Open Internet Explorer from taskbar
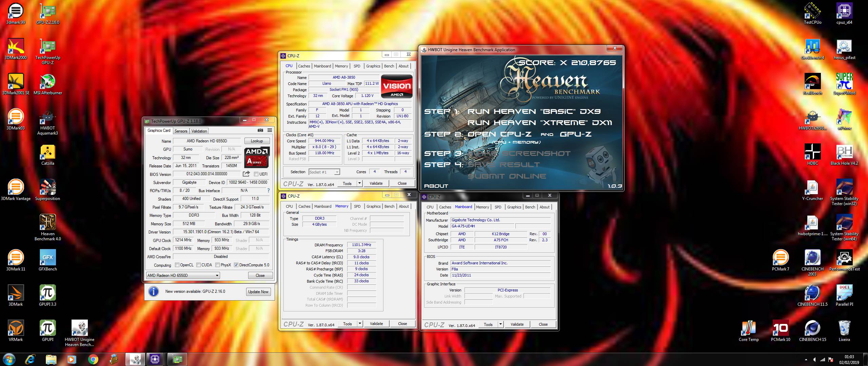Screen dimensions: 868x366 pyautogui.click(x=31, y=359)
